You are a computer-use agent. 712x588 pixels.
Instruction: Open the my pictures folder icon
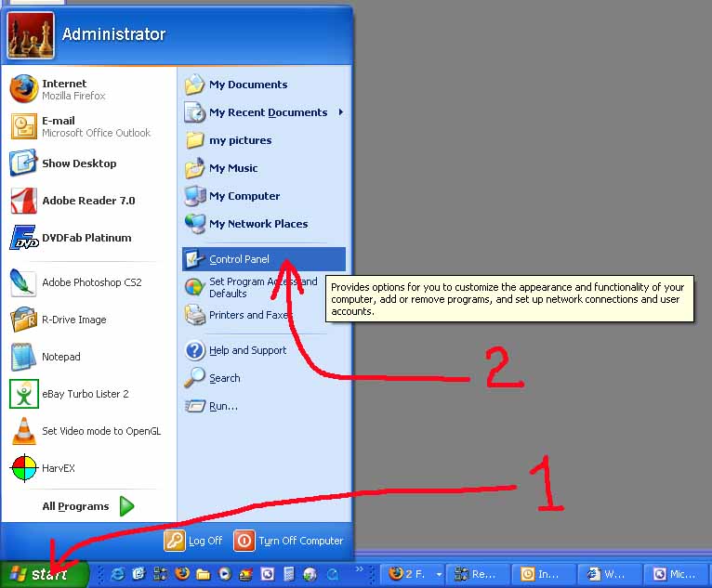click(195, 140)
